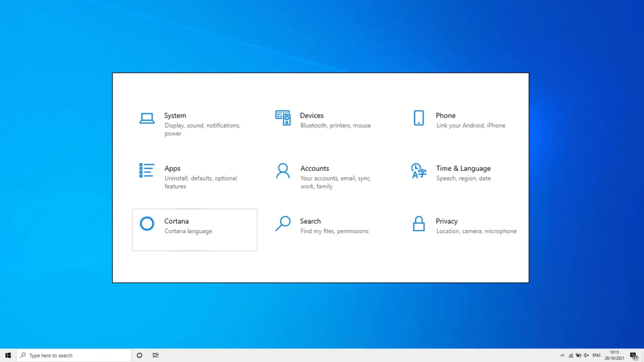The image size is (644, 362).
Task: Open the Action Center notifications icon
Action: [634, 356]
